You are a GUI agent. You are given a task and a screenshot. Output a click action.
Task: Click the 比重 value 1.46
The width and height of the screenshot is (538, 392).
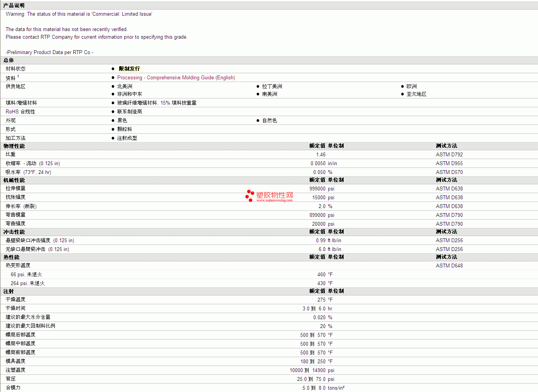coord(321,154)
